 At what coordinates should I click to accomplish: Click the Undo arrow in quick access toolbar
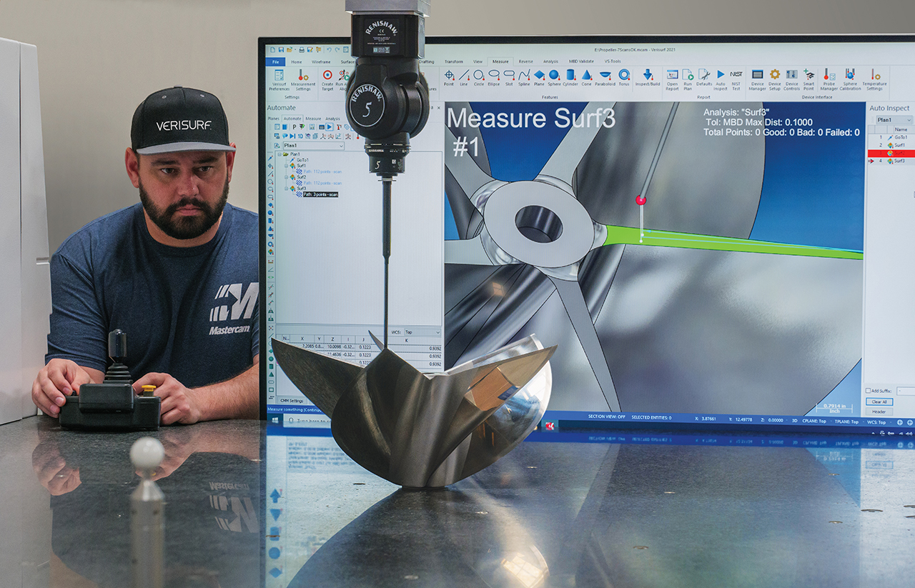tap(329, 49)
